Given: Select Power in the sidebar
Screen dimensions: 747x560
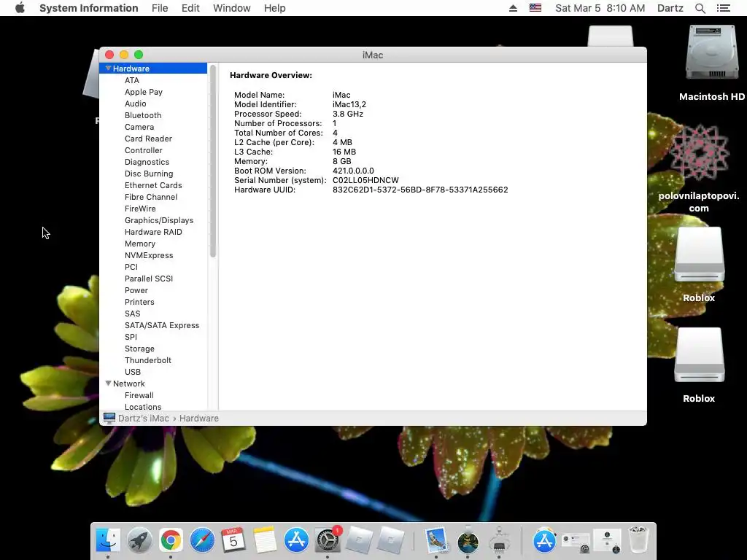Looking at the screenshot, I should point(136,290).
